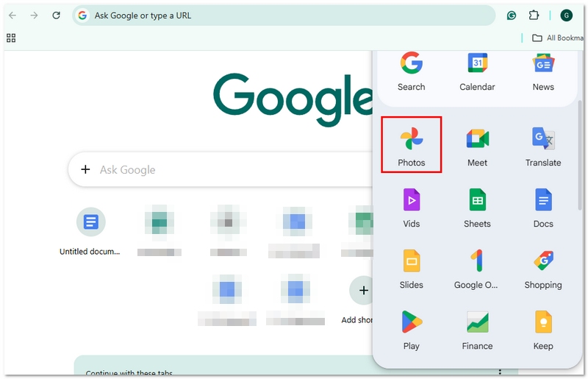Click the apps panel scrollbar
Image resolution: width=588 pixels, height=379 pixels.
(580, 155)
